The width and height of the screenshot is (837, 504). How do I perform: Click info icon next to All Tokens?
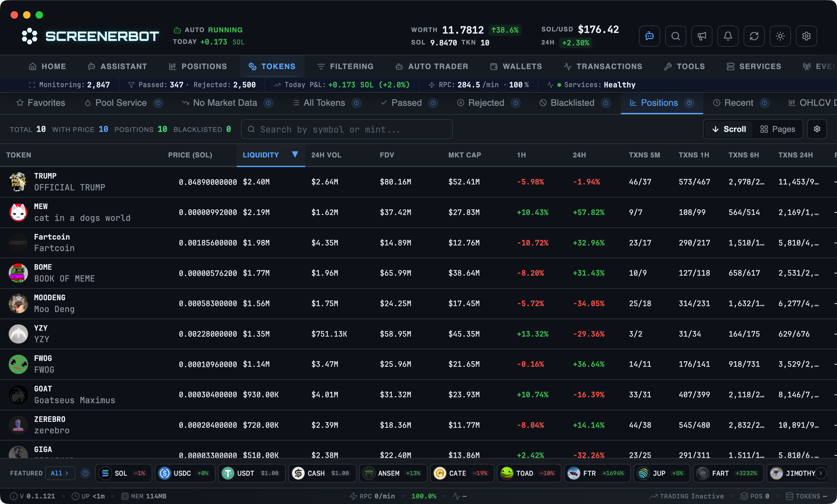pyautogui.click(x=356, y=103)
